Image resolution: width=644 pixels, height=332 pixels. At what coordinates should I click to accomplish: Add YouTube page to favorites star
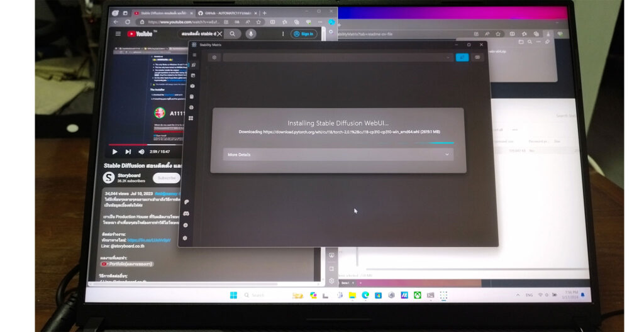[258, 22]
